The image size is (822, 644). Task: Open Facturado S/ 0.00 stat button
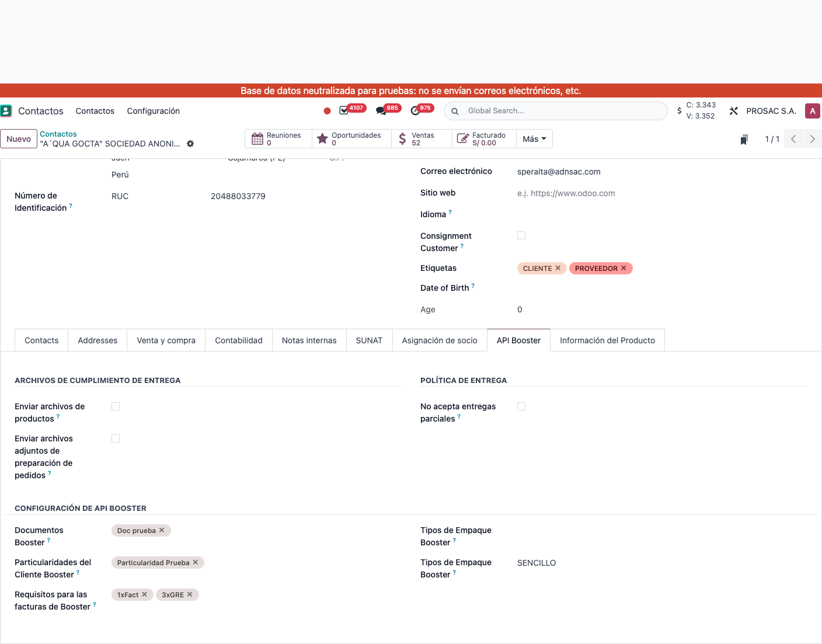485,139
